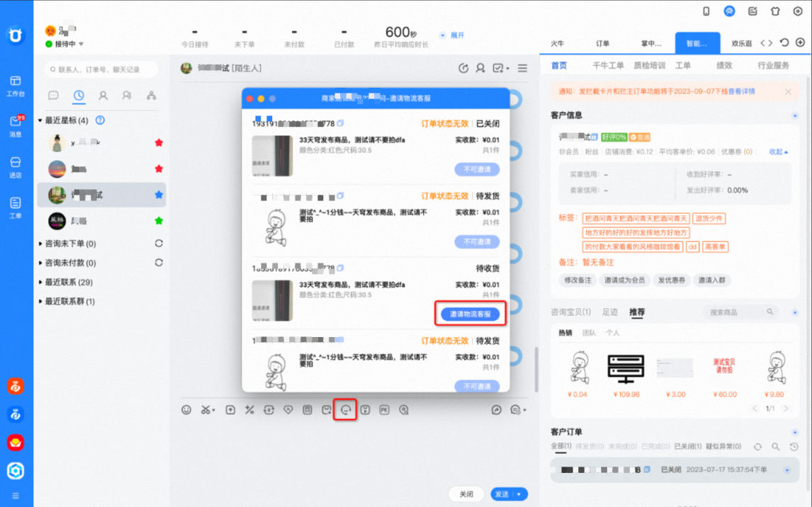Toggle green star on the fourth starred contact
This screenshot has width=812, height=507.
coord(159,221)
